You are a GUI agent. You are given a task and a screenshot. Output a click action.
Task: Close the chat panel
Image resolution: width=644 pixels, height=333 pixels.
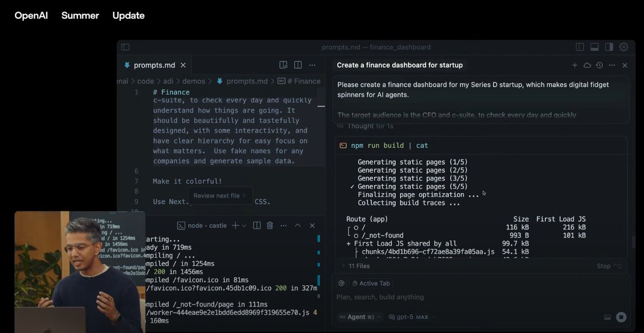point(625,65)
